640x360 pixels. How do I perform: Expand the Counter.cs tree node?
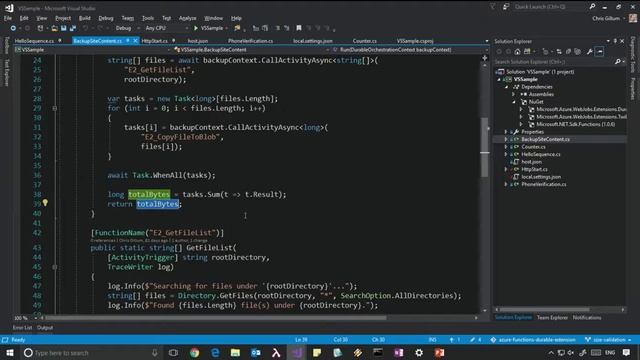506,147
